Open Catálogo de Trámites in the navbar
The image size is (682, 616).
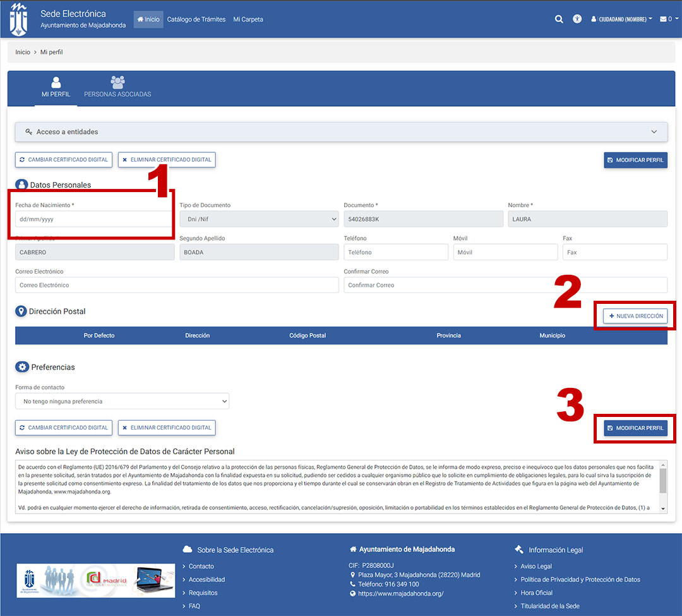pyautogui.click(x=196, y=20)
